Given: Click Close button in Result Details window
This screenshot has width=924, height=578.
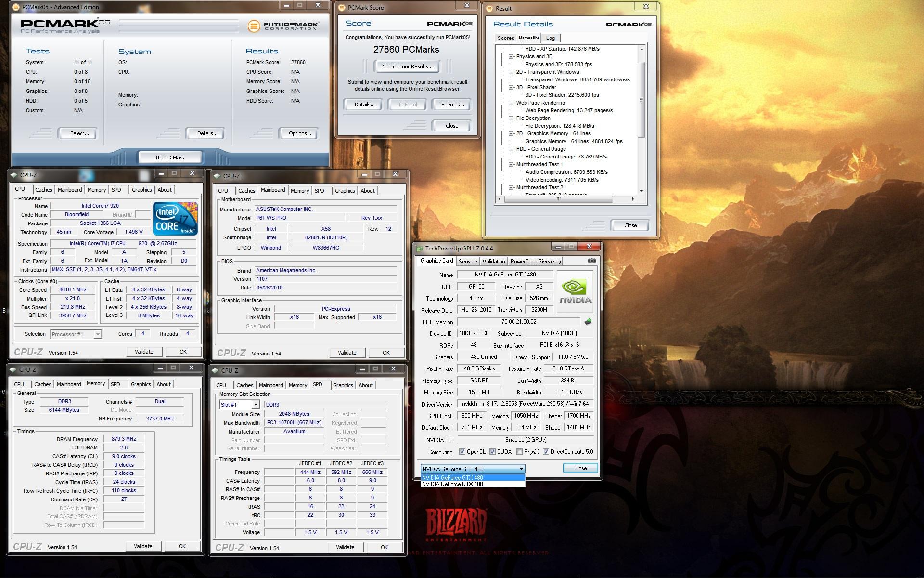Looking at the screenshot, I should pyautogui.click(x=630, y=225).
